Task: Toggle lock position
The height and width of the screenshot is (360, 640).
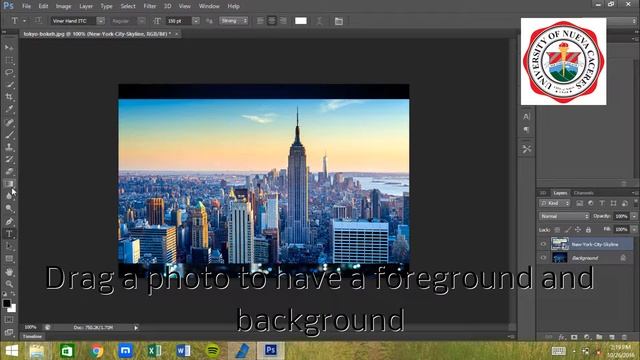Action: 578,230
